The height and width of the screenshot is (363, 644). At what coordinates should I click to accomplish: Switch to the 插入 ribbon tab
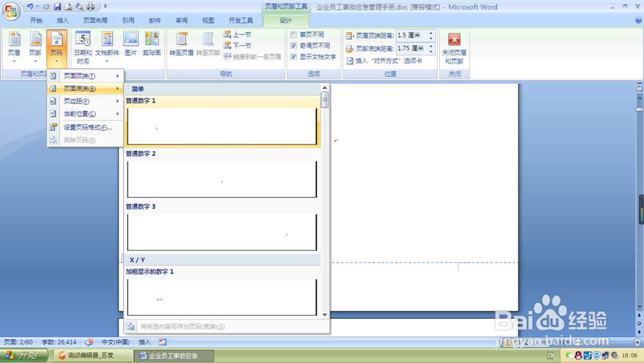click(62, 21)
